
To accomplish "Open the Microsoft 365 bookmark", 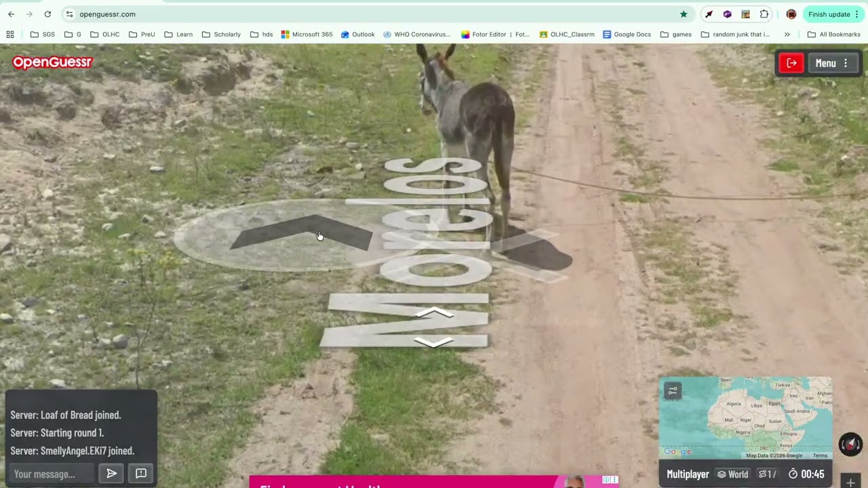I will pos(307,35).
